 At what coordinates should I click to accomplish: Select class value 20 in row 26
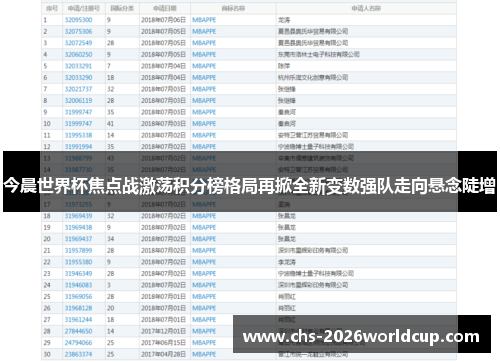[110, 308]
